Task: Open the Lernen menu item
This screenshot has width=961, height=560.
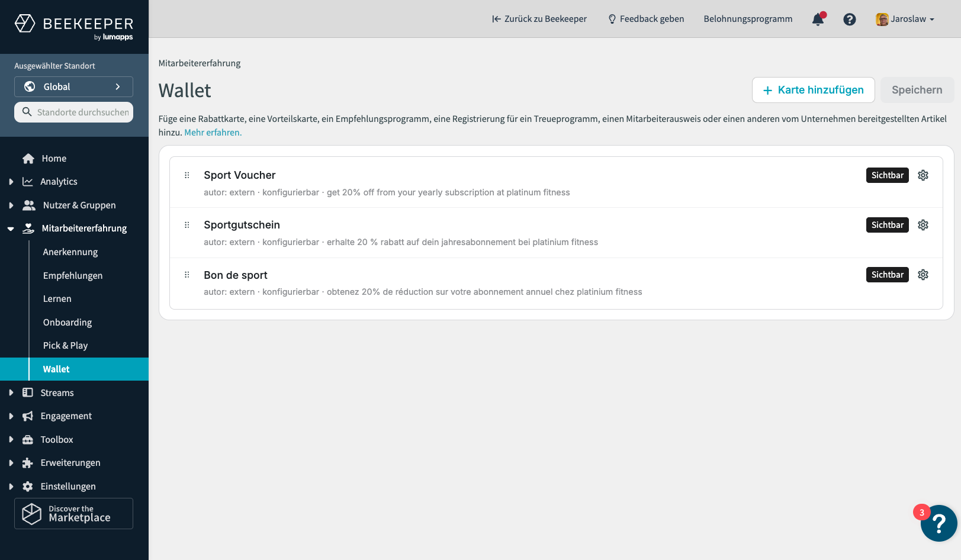Action: pyautogui.click(x=57, y=299)
